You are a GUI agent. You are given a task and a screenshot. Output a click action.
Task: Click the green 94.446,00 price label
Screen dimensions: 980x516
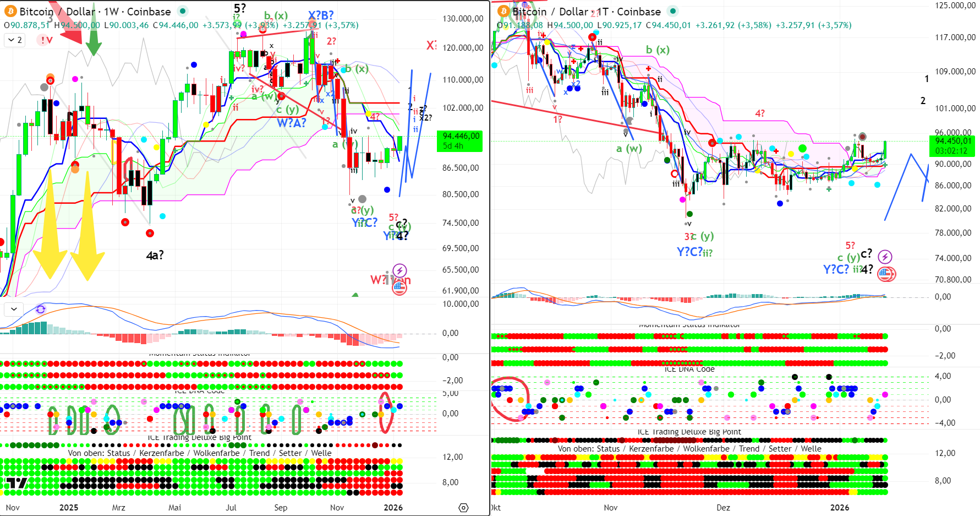pos(459,141)
